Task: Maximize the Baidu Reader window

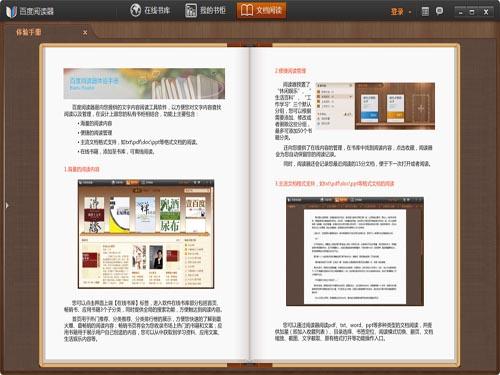Action: tap(472, 12)
